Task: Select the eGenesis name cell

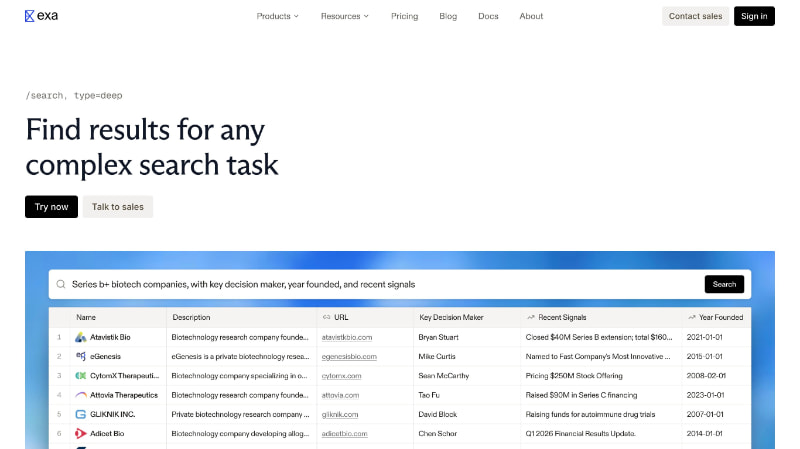Action: [118, 356]
